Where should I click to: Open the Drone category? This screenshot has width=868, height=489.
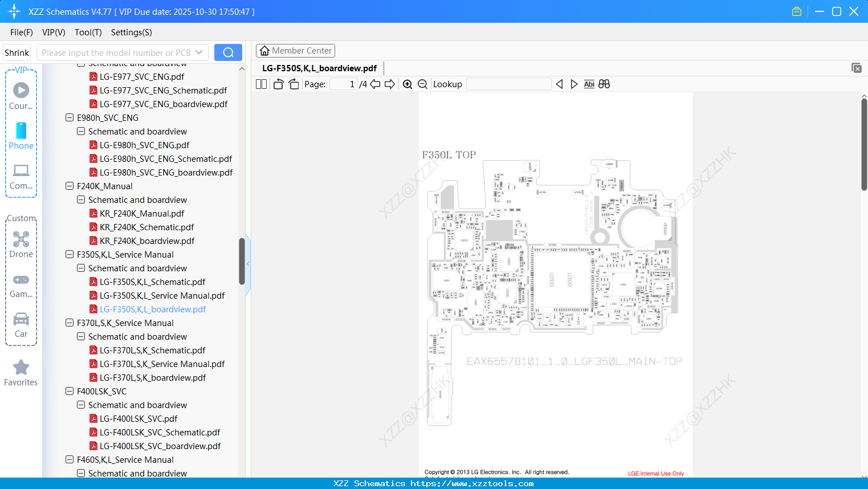(x=21, y=244)
